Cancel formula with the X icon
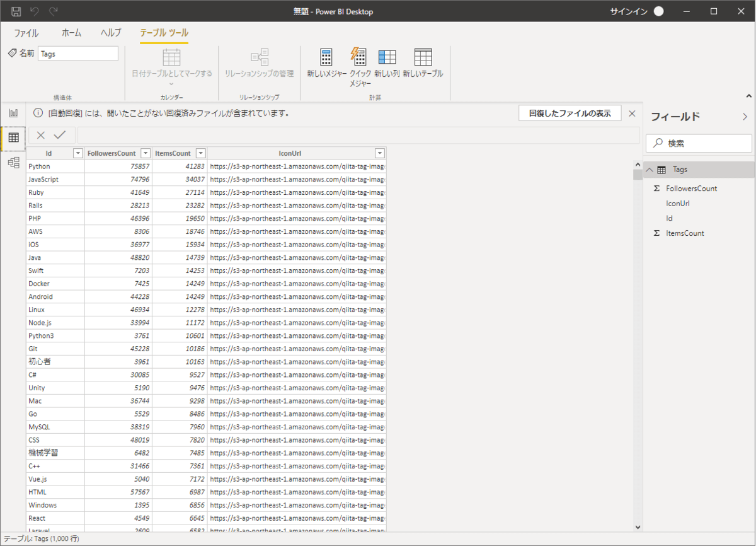 click(41, 135)
